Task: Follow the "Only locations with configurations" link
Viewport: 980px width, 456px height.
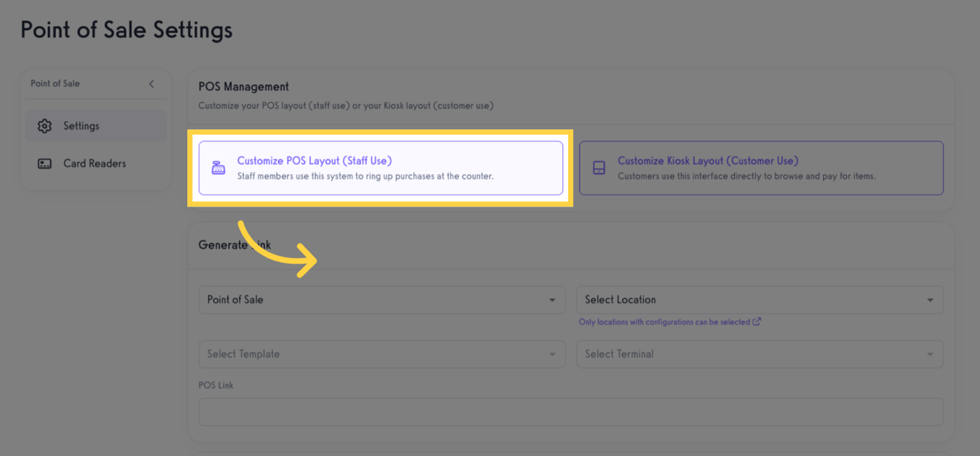Action: 664,322
